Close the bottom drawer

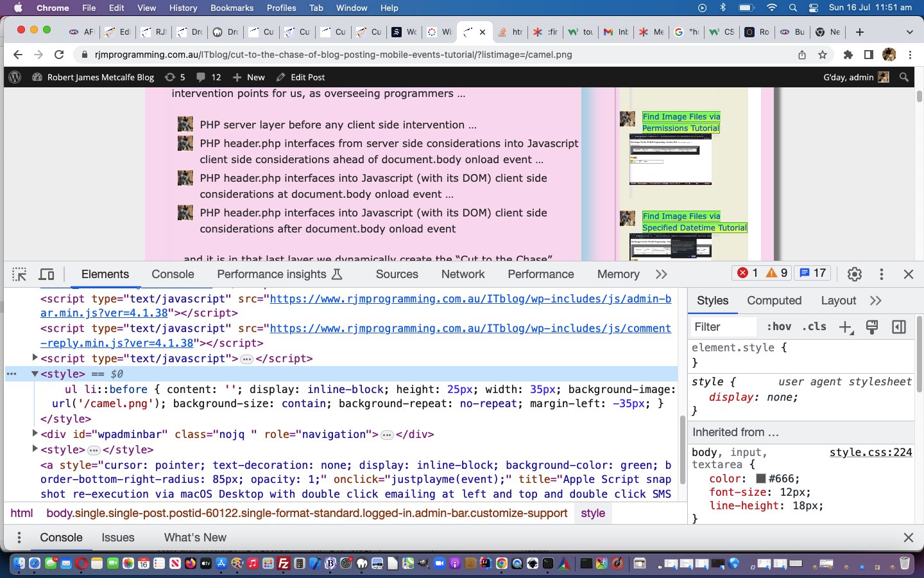(x=908, y=538)
